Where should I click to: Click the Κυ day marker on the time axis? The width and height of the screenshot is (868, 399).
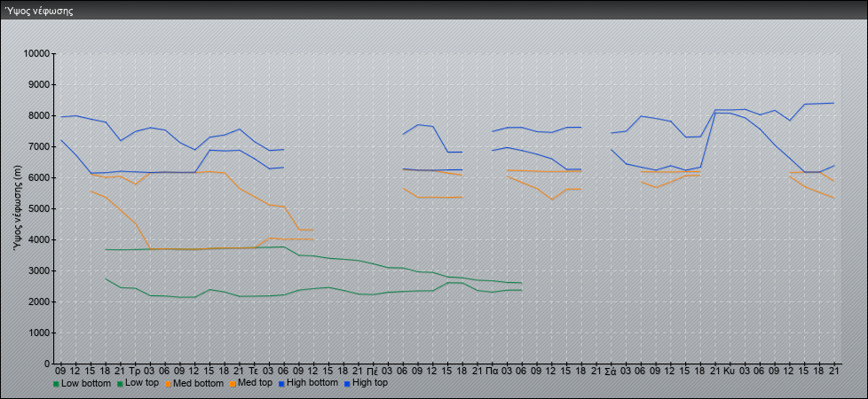coord(730,370)
